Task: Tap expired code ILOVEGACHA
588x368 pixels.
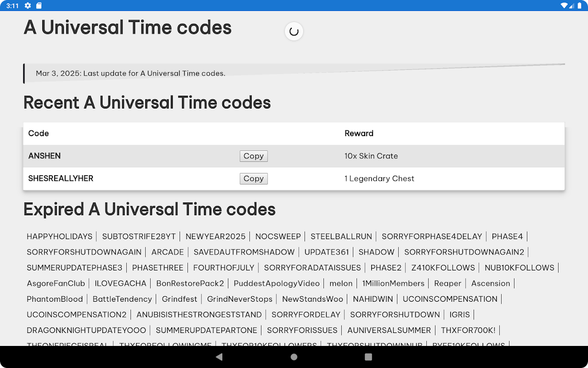Action: 121,283
